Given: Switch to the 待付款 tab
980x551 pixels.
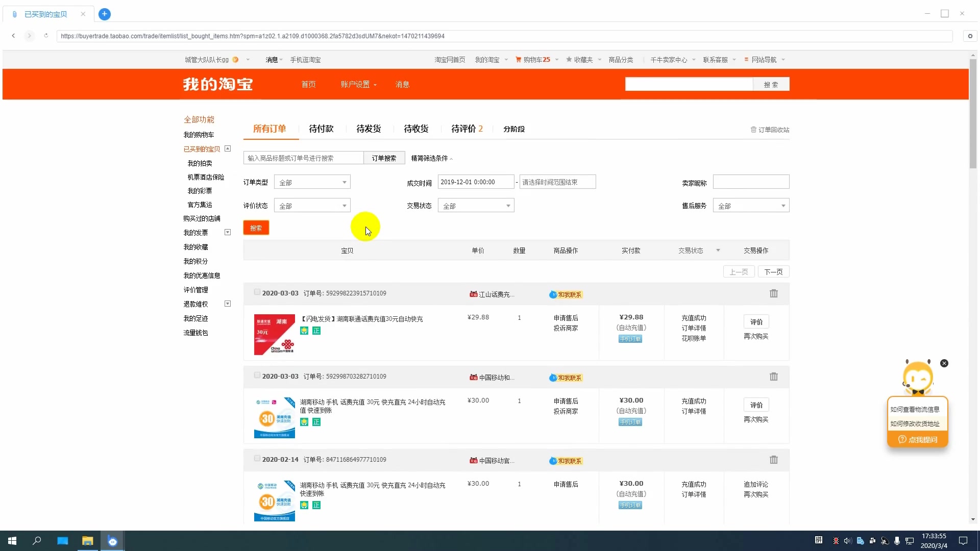Looking at the screenshot, I should click(x=321, y=129).
